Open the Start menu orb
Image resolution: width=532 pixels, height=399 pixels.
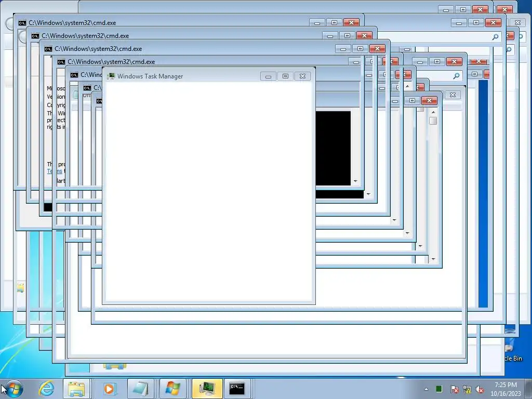[14, 389]
